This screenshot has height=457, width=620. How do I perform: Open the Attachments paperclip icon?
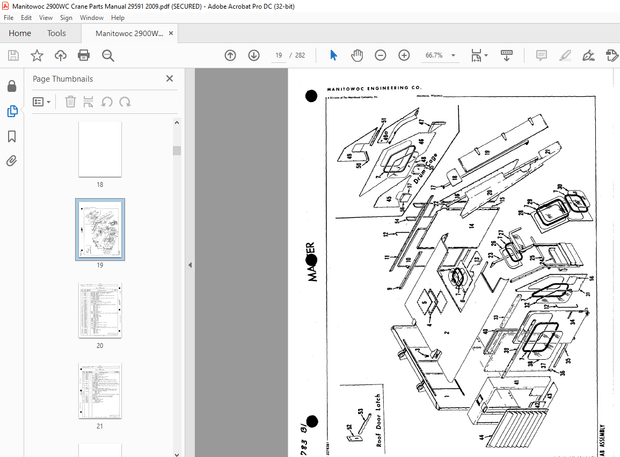click(x=12, y=161)
